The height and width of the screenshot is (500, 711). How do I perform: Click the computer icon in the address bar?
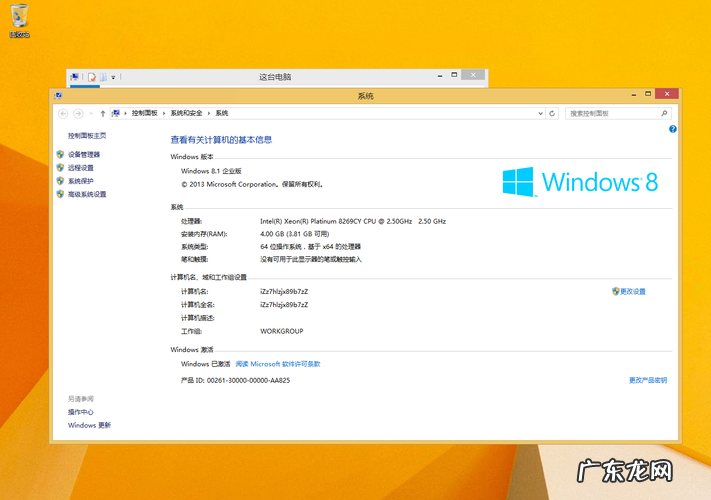[x=116, y=113]
